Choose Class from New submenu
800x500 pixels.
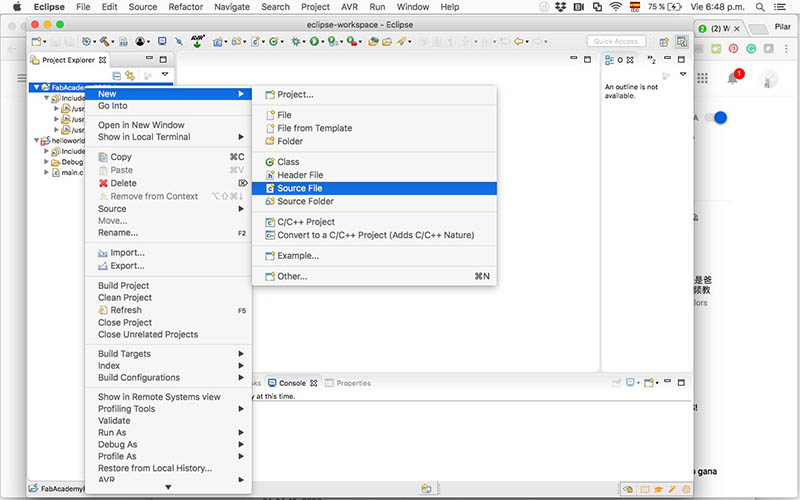374,162
